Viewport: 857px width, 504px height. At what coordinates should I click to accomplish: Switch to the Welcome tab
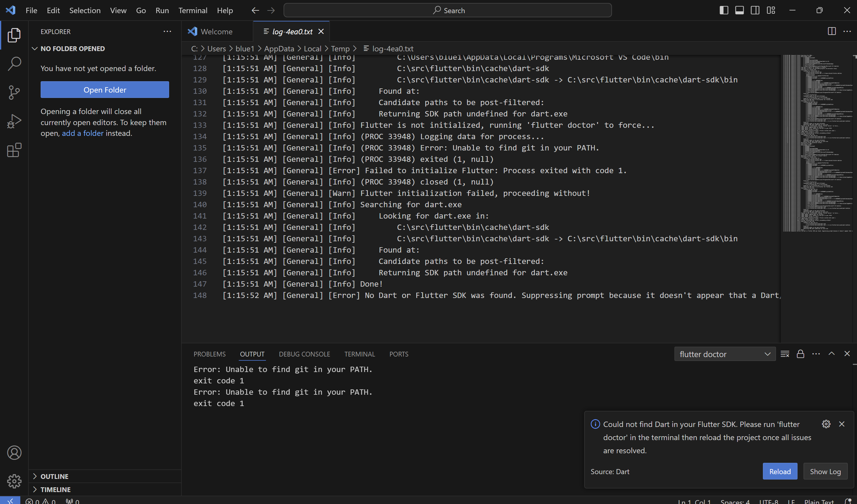coord(217,31)
